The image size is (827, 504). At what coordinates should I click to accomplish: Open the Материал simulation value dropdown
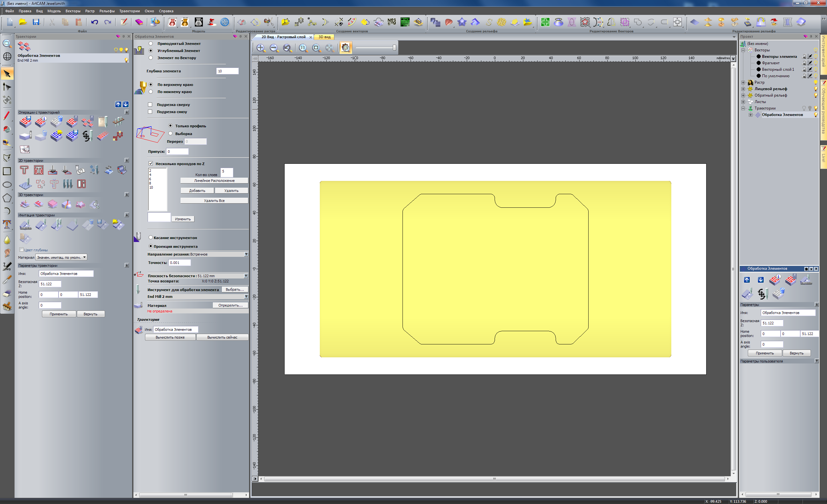click(x=84, y=257)
